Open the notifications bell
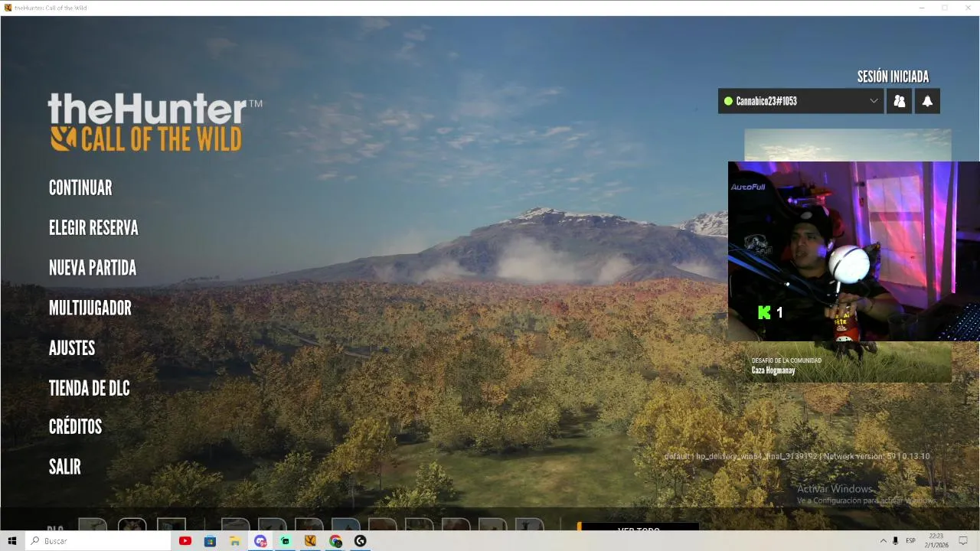Image resolution: width=980 pixels, height=551 pixels. [927, 101]
